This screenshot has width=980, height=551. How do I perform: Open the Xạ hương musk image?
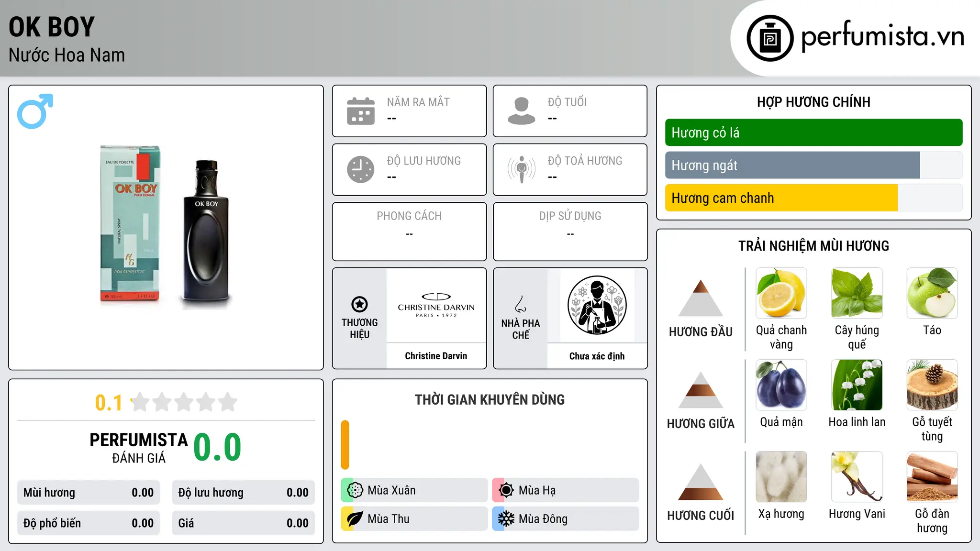coord(781,477)
